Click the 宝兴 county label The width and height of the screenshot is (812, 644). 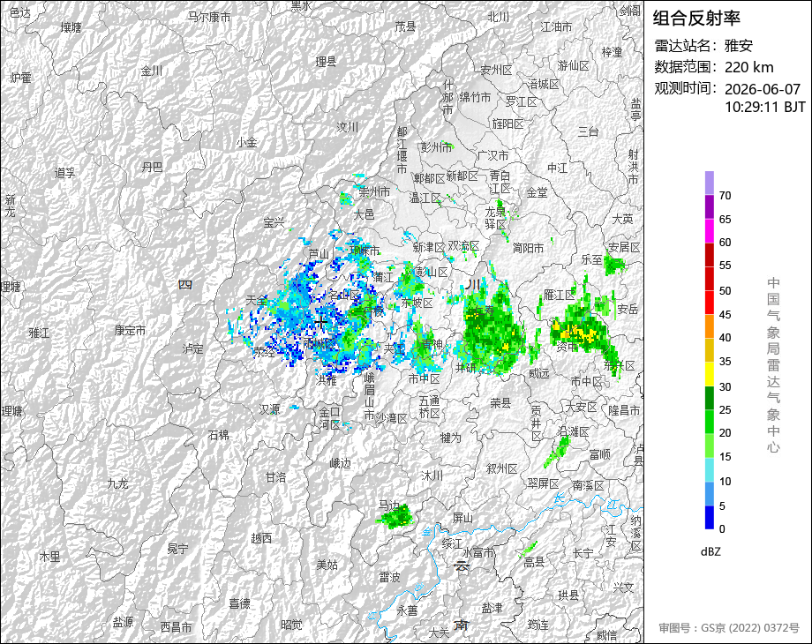(274, 222)
